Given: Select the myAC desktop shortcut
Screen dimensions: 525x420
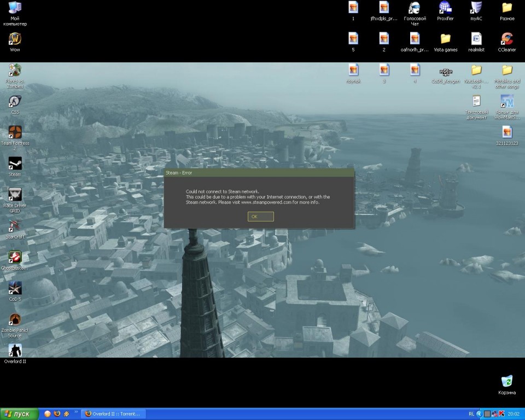Looking at the screenshot, I should pos(476,11).
